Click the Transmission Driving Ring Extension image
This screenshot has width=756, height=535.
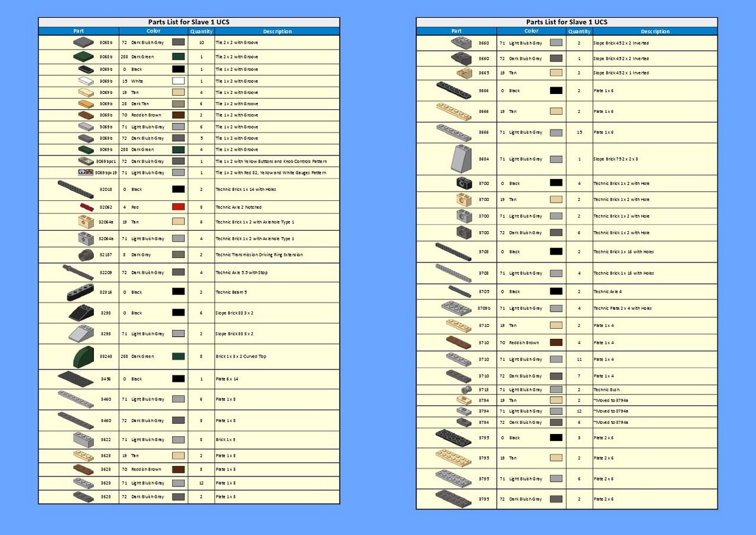click(x=86, y=255)
